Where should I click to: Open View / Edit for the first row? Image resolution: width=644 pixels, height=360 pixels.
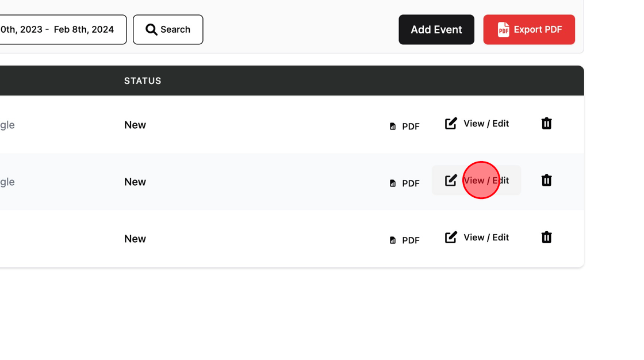(477, 123)
